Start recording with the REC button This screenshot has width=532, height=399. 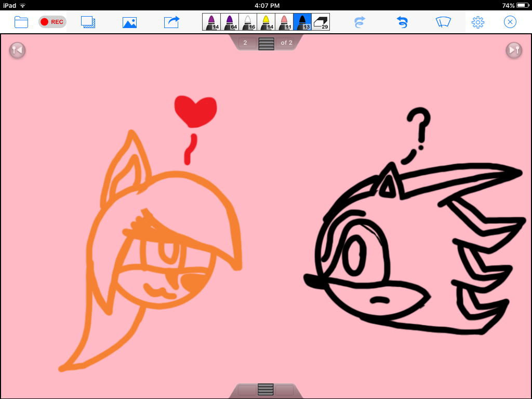coord(52,22)
